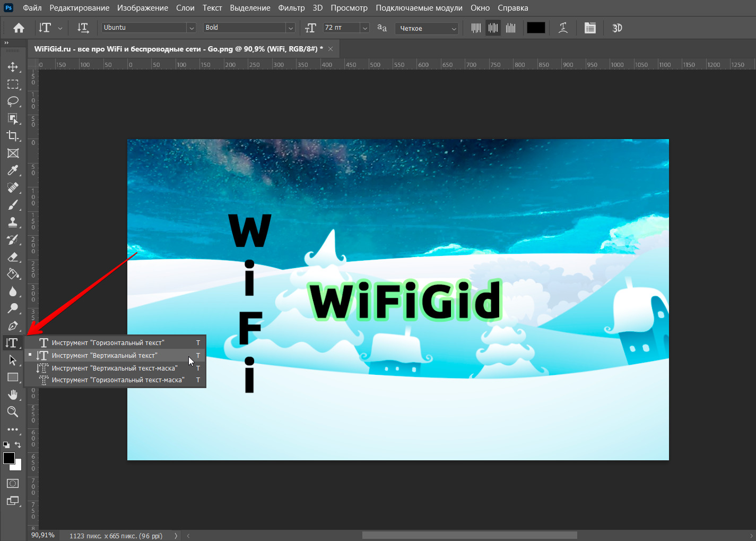Open Character and Paragraph panels
The width and height of the screenshot is (756, 541).
tap(590, 28)
